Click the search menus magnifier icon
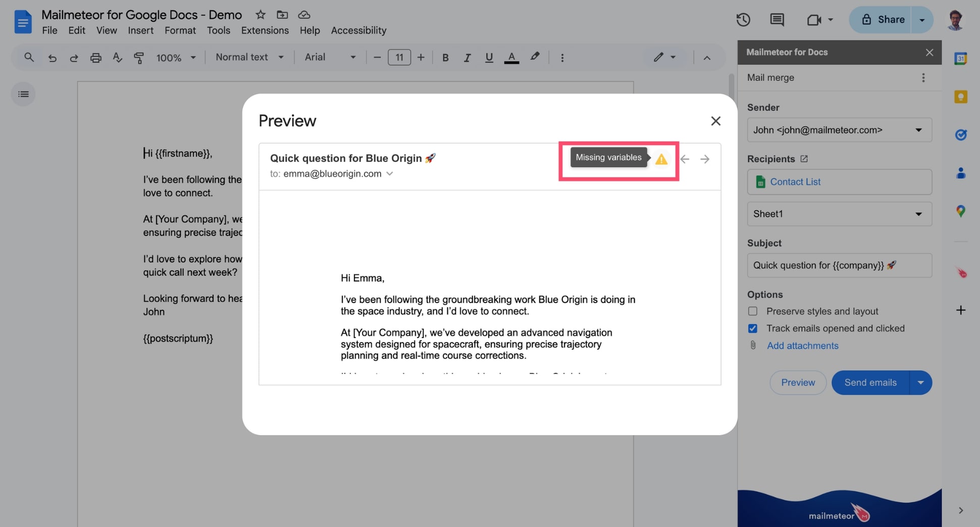This screenshot has height=527, width=980. coord(29,57)
